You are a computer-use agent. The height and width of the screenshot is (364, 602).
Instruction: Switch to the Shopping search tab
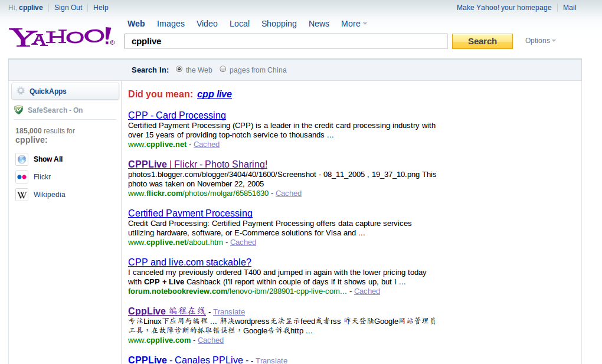click(279, 24)
